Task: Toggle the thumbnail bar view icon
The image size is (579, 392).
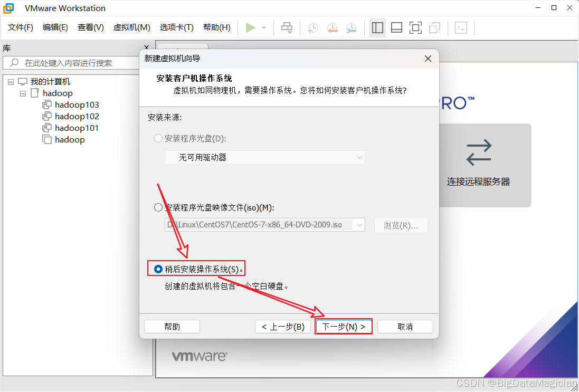Action: coord(396,27)
